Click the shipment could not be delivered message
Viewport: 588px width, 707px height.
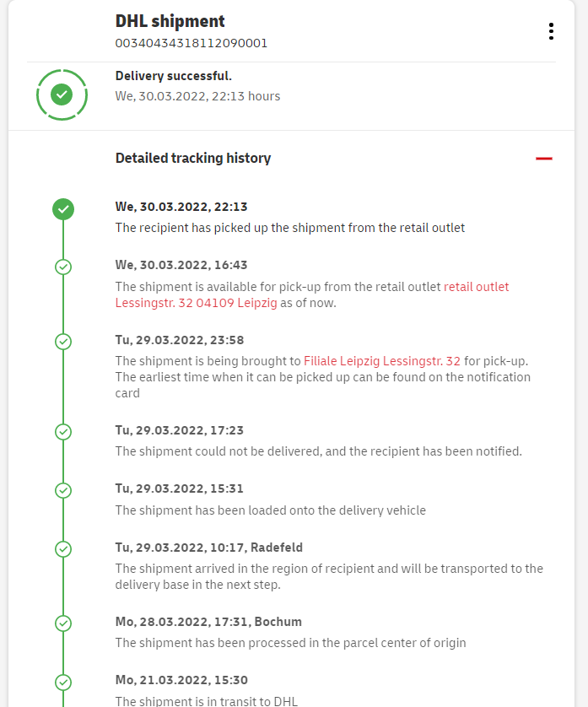319,451
